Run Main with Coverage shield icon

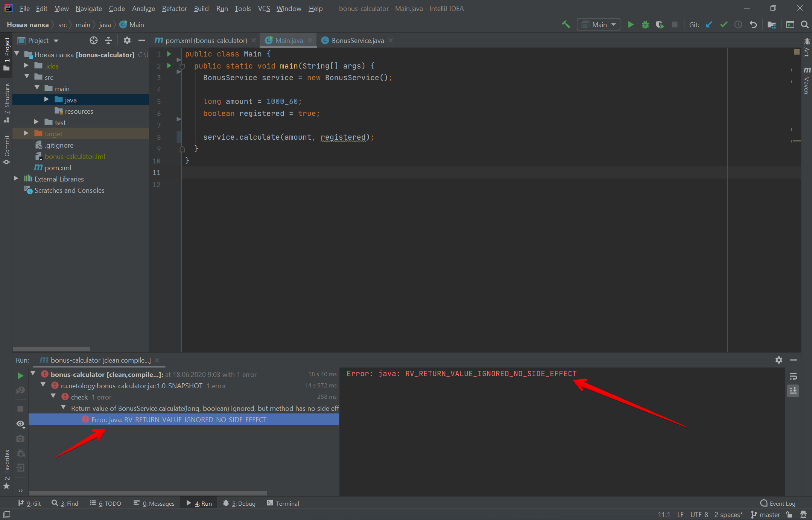pos(660,24)
